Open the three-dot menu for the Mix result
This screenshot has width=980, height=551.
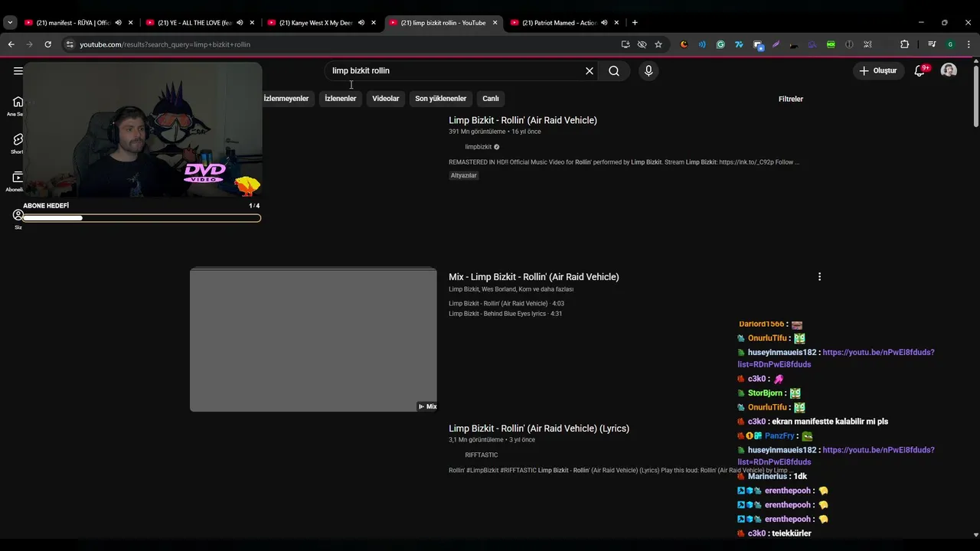819,276
